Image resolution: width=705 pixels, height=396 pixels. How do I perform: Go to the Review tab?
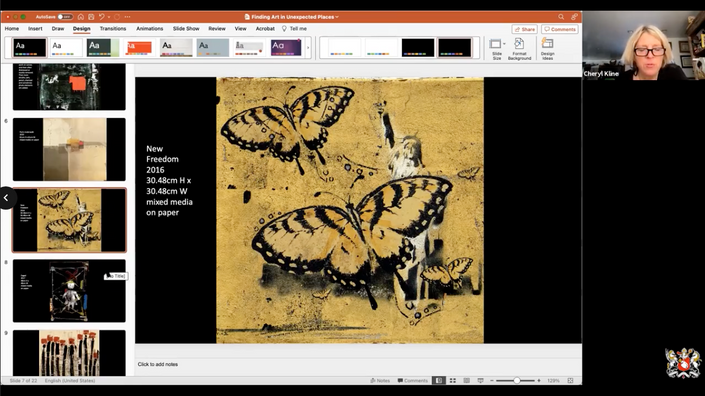(217, 28)
